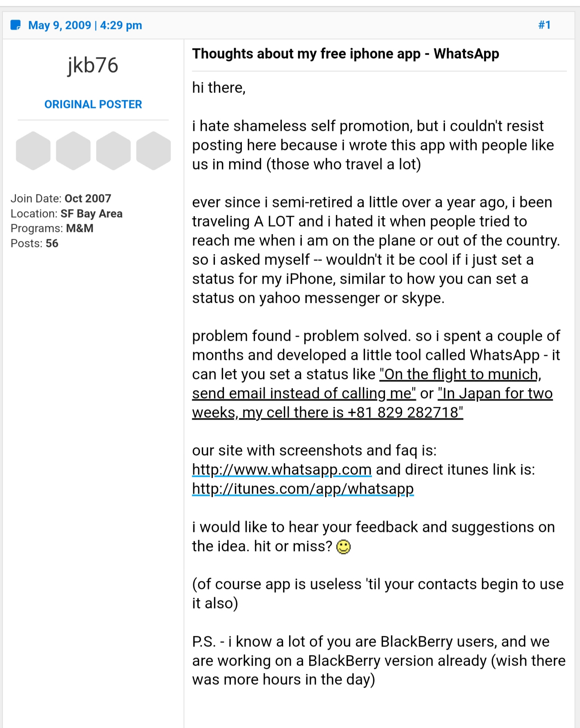Open the http://www.whatsapp.com link
The width and height of the screenshot is (580, 728).
tap(281, 470)
